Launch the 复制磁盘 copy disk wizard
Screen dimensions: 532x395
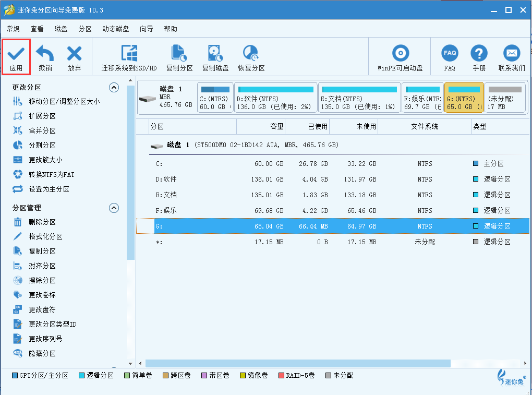[x=215, y=58]
